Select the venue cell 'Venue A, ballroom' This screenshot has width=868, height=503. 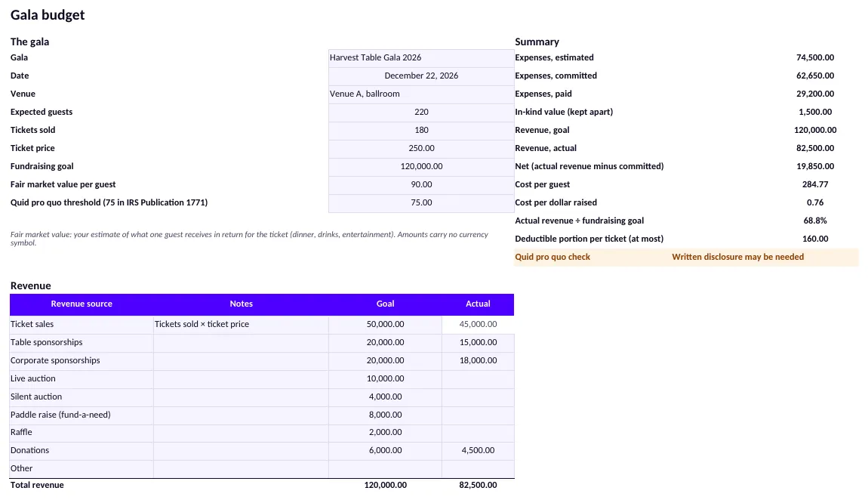[421, 94]
